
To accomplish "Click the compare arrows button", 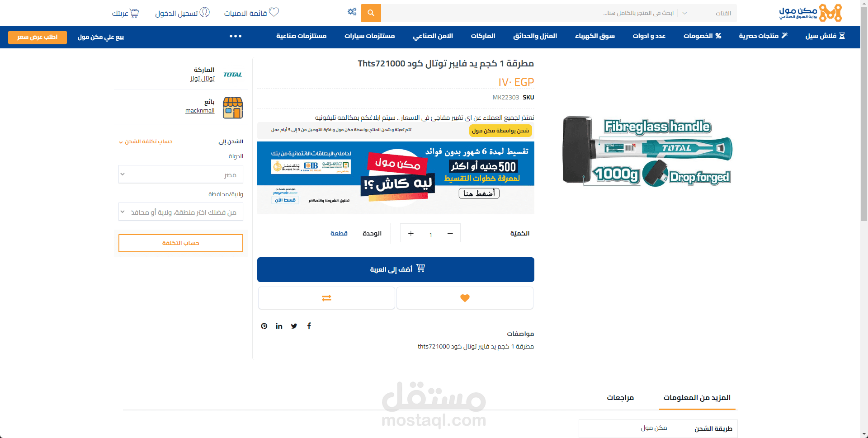I will (x=326, y=298).
